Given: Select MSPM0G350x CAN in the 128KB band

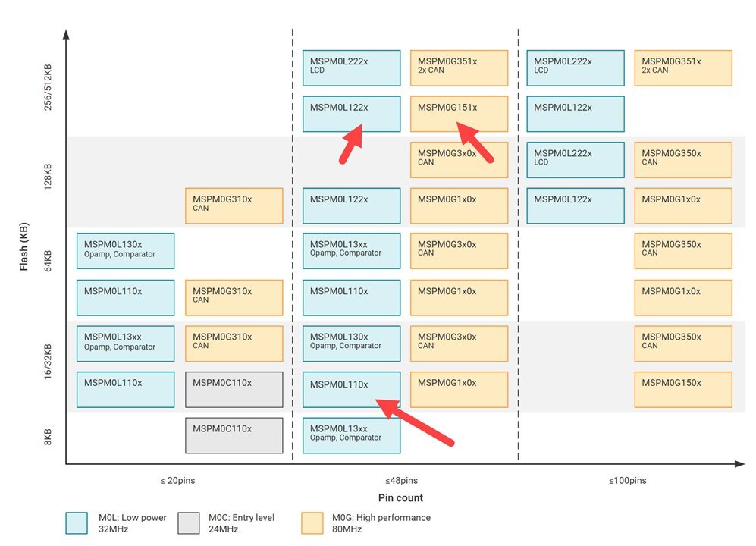Looking at the screenshot, I should (683, 160).
